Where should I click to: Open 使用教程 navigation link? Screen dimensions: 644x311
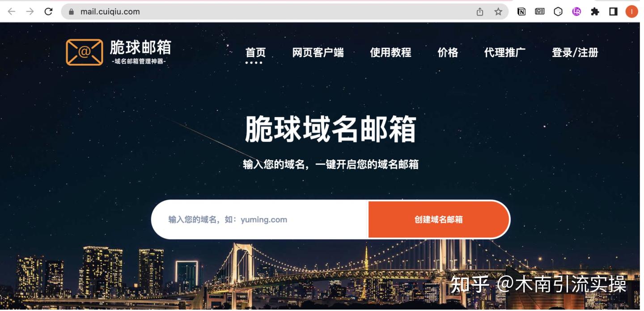390,53
